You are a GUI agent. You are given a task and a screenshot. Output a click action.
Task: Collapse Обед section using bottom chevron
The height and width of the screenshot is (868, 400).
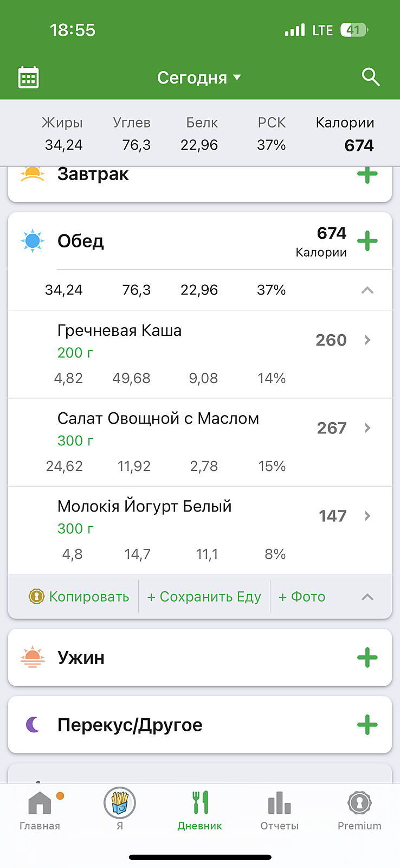coord(367,597)
